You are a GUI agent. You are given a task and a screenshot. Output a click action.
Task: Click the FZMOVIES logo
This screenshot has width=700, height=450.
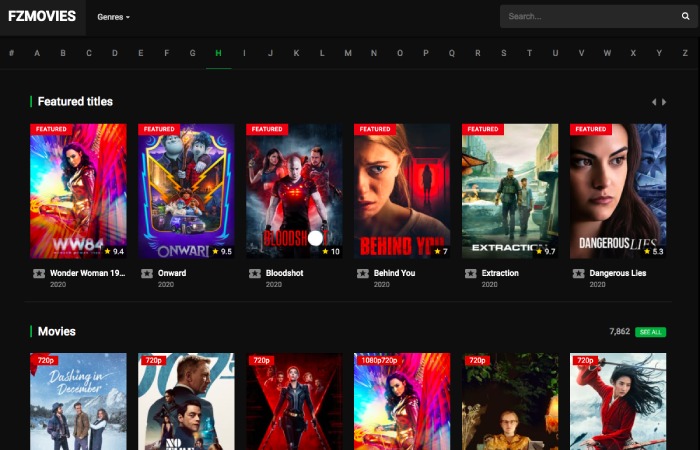(42, 16)
